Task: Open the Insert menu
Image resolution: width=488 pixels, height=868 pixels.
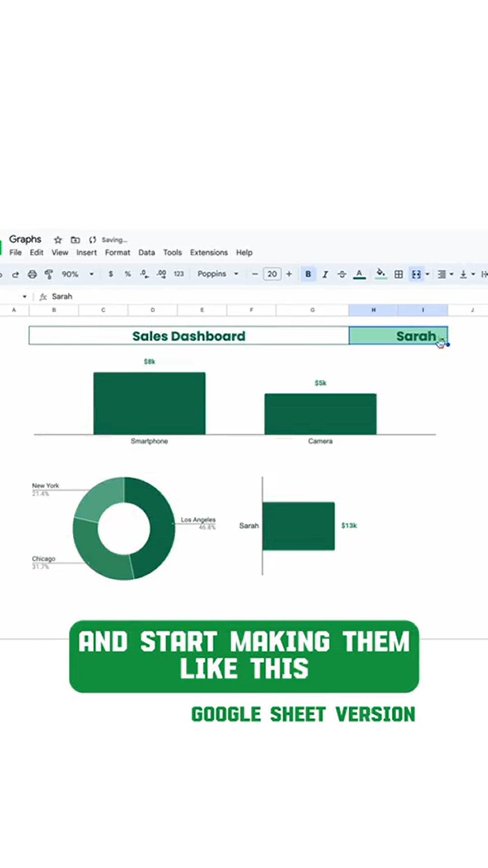Action: click(86, 252)
